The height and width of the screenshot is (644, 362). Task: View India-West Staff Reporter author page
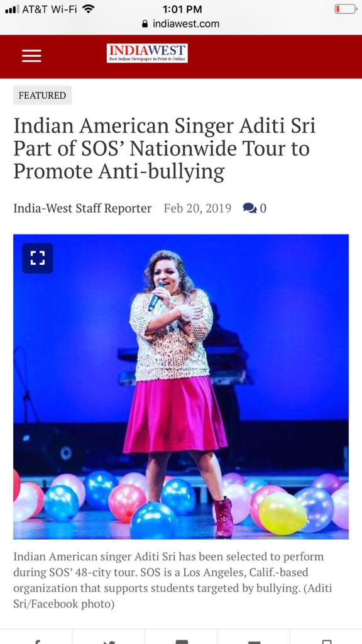tap(82, 208)
